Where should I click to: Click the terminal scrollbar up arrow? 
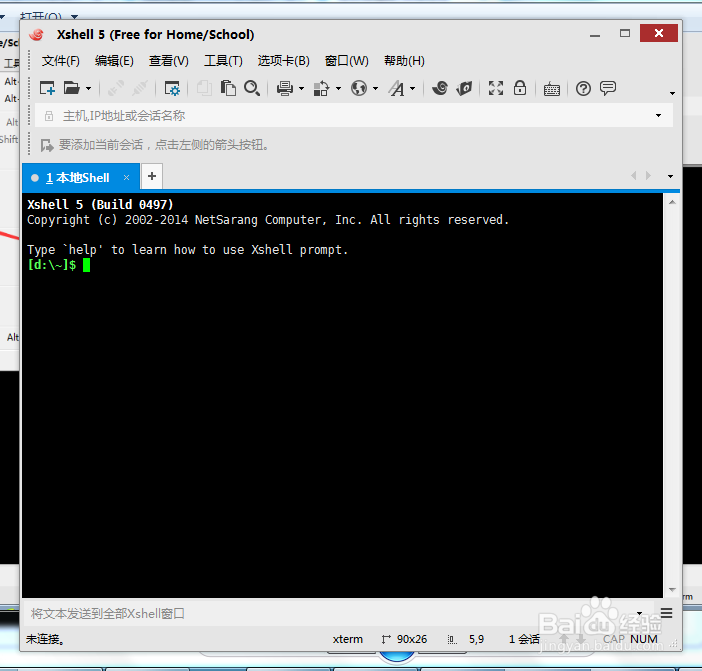[672, 202]
